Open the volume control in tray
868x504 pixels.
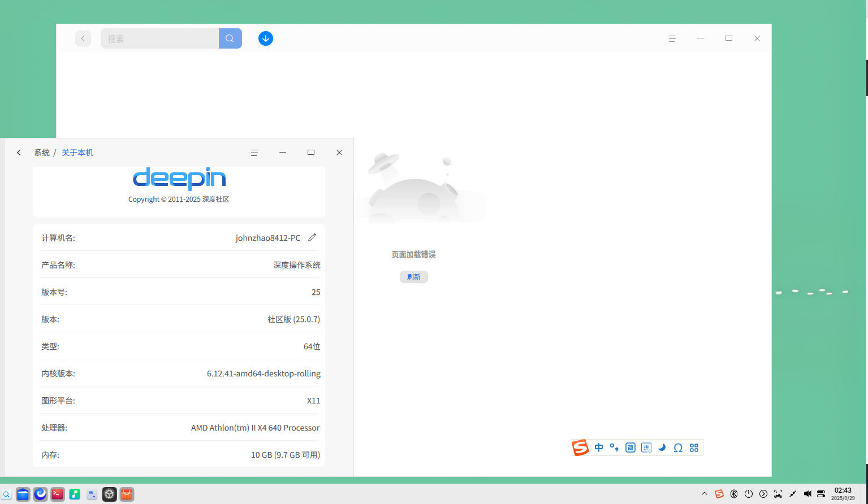807,494
